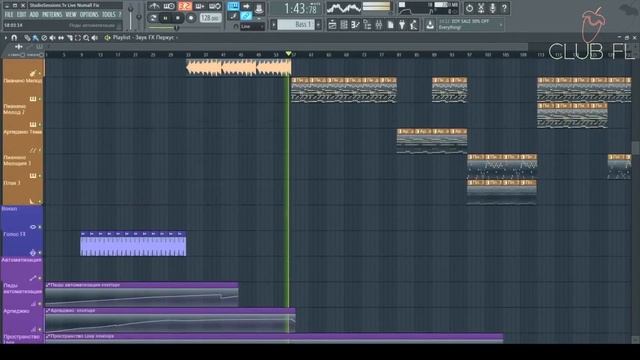Viewport: 640px width, 360px height.
Task: Toggle loop recording icon
Action: coord(215,6)
